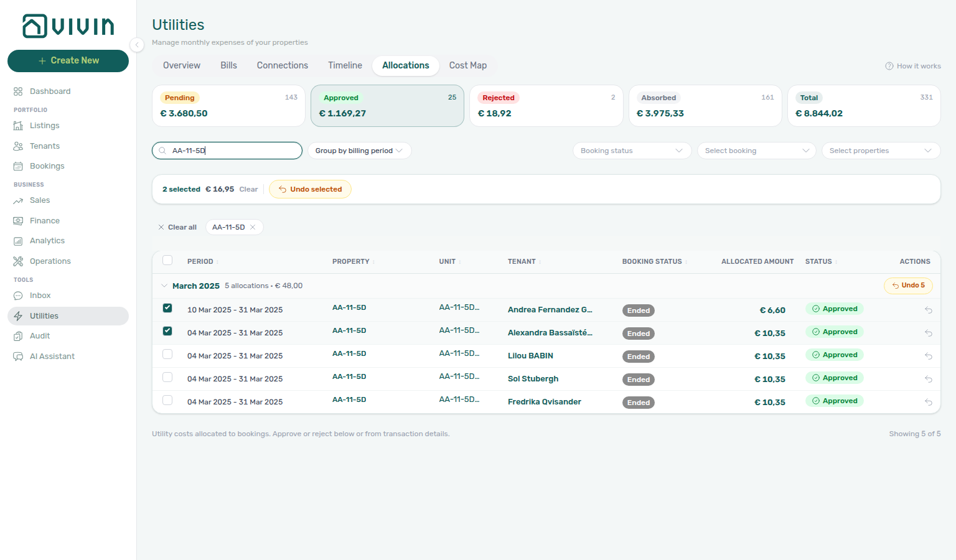Open tenant Andrea Fernandez G… link
Screen dimensions: 956x560
point(550,310)
